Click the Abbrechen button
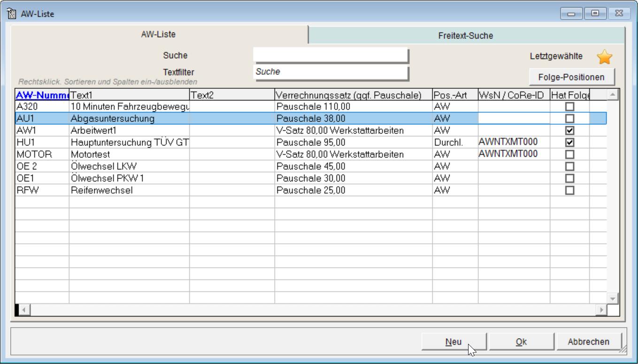The height and width of the screenshot is (364, 638). tap(589, 342)
